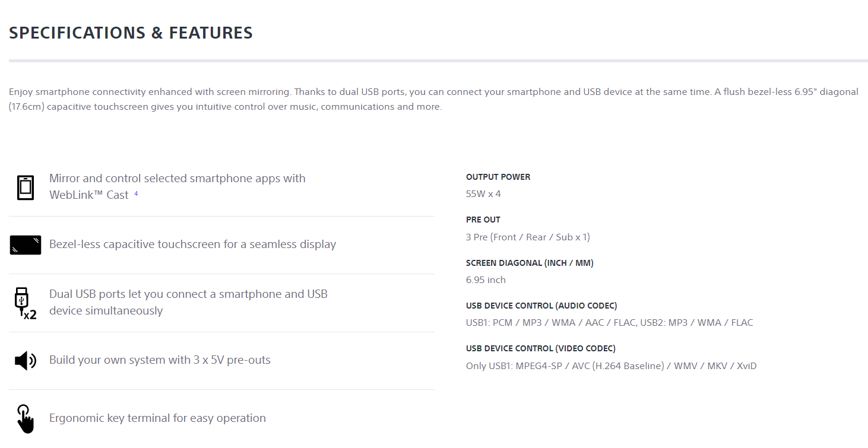Select the 55W x 4 value

coord(483,194)
